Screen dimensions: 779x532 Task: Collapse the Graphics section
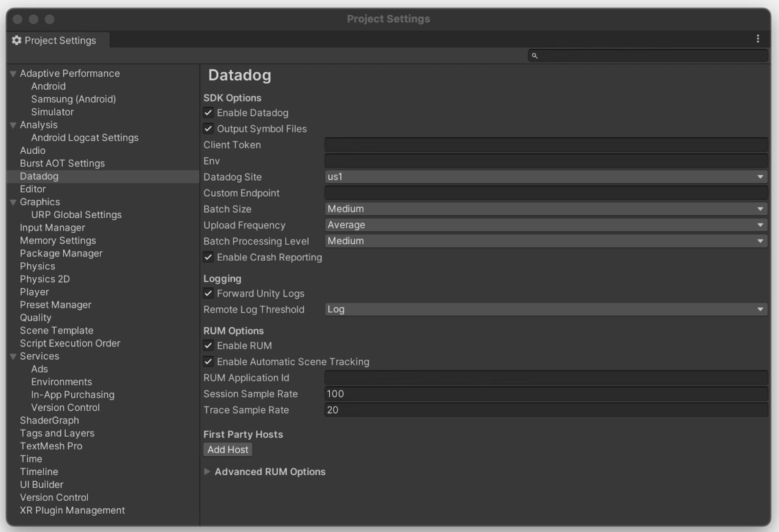(13, 201)
